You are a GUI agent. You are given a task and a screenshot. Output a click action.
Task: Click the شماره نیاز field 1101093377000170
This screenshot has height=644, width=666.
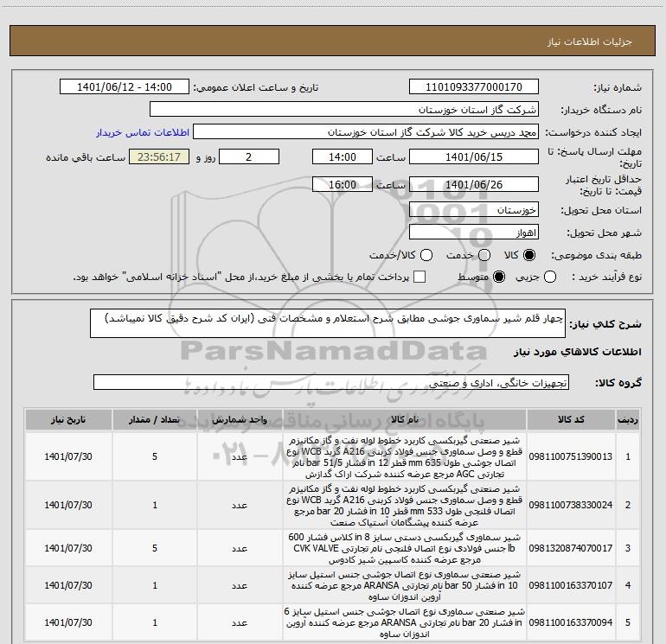(474, 87)
